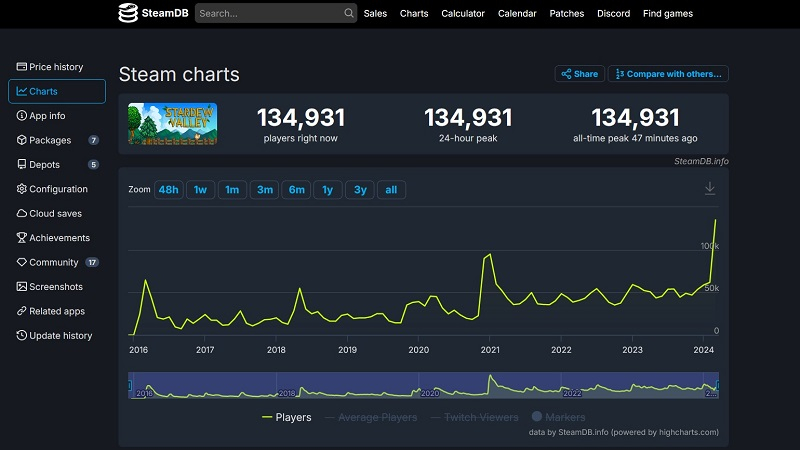Click Compare with others button
The height and width of the screenshot is (450, 800).
point(668,74)
